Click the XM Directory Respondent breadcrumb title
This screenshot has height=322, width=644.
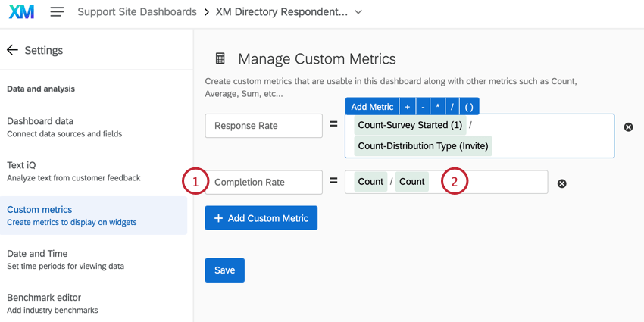pyautogui.click(x=282, y=12)
